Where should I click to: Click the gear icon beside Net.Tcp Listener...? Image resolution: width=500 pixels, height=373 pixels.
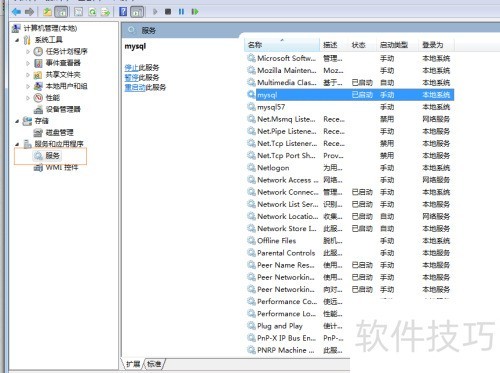(251, 143)
